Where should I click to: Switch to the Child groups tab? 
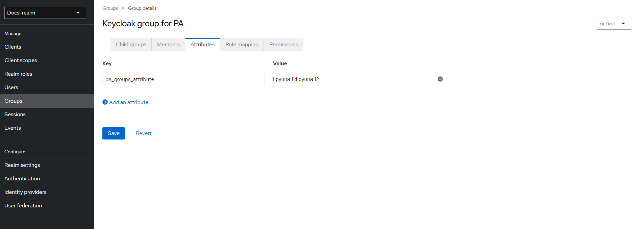tap(131, 45)
